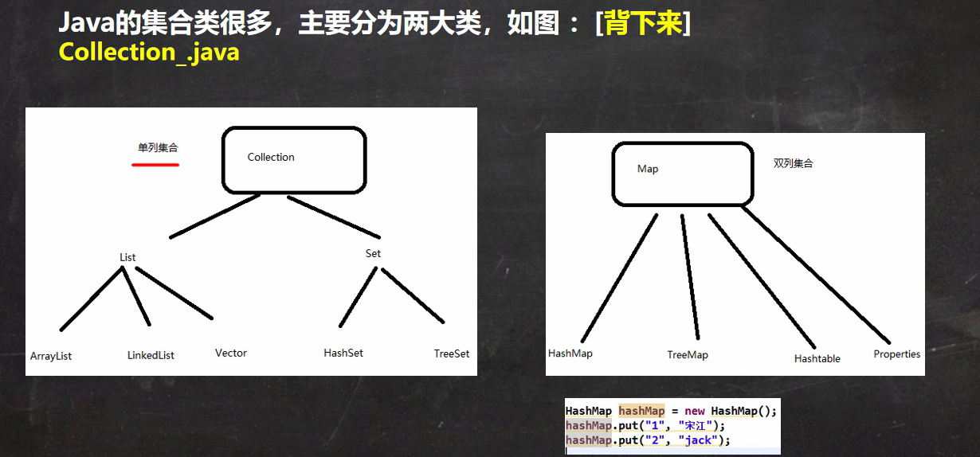Click the Collection_.java yellow title text
This screenshot has height=457, width=980.
[149, 52]
